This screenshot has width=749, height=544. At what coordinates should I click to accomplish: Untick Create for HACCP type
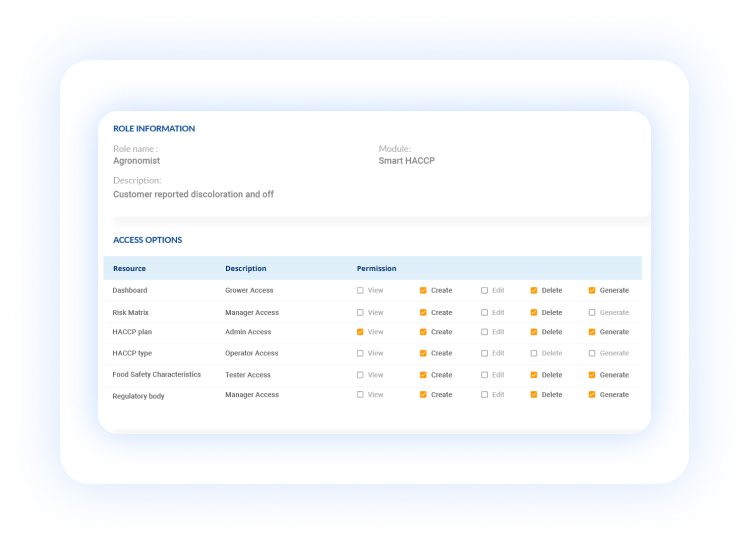423,353
